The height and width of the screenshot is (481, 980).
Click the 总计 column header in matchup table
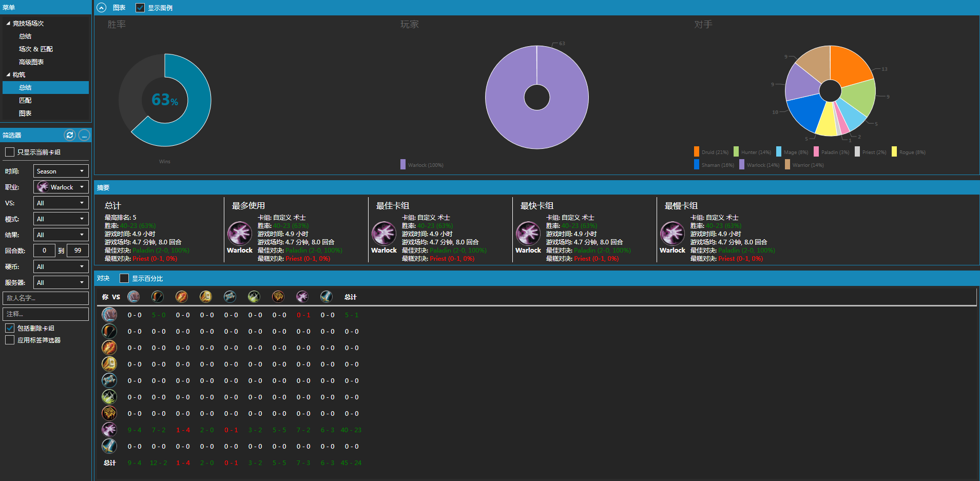[x=351, y=297]
